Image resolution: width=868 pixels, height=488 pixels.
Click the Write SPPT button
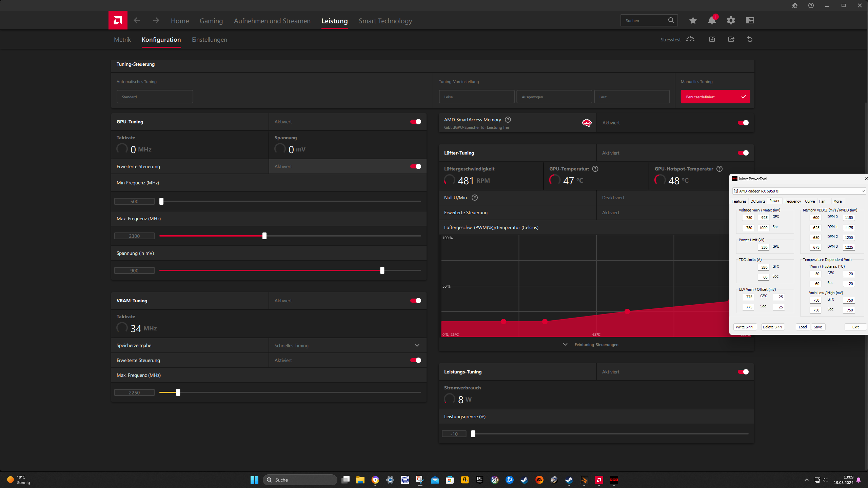pos(745,327)
